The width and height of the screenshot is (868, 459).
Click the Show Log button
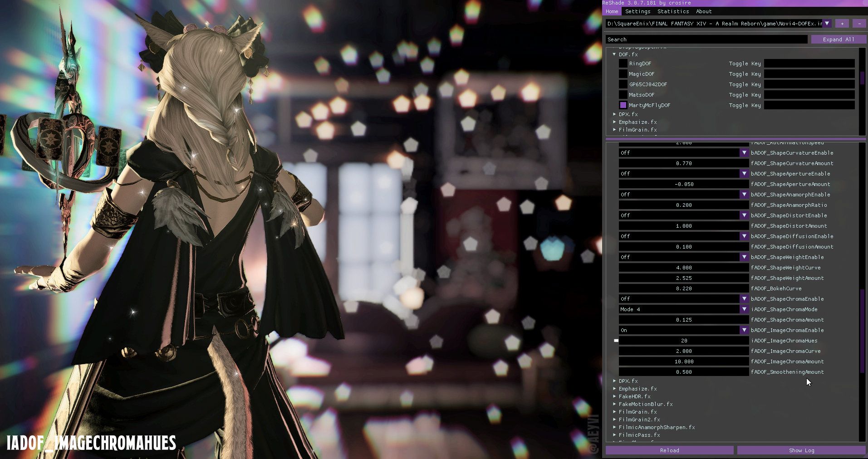(801, 450)
